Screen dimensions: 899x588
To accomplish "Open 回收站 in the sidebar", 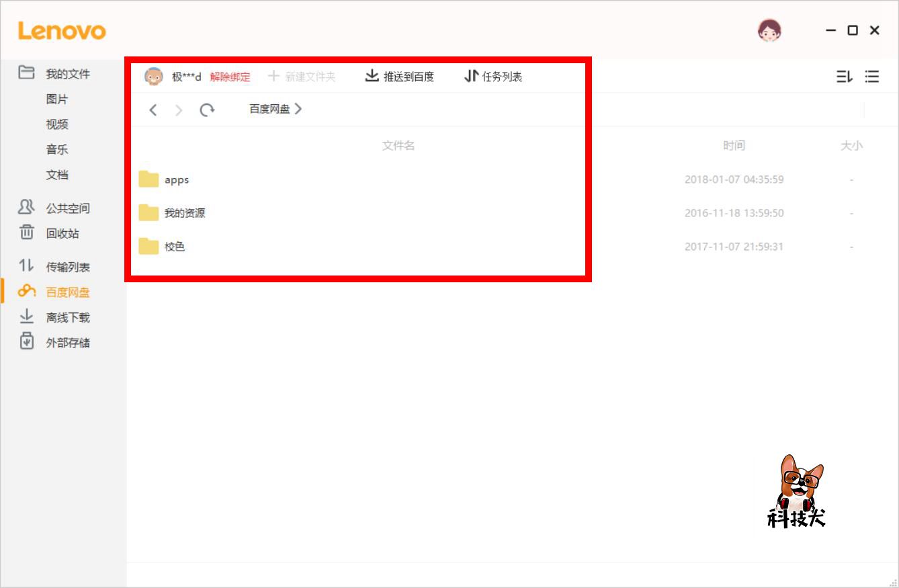I will pos(62,234).
